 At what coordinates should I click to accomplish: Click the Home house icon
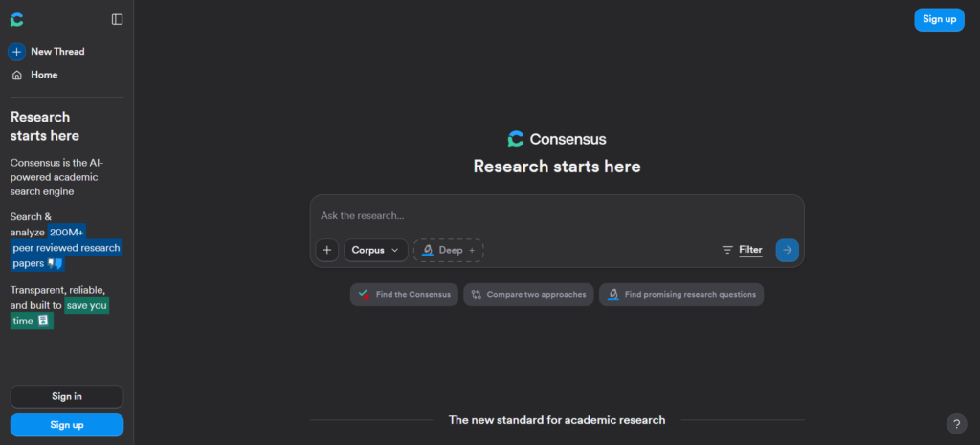pyautogui.click(x=17, y=75)
